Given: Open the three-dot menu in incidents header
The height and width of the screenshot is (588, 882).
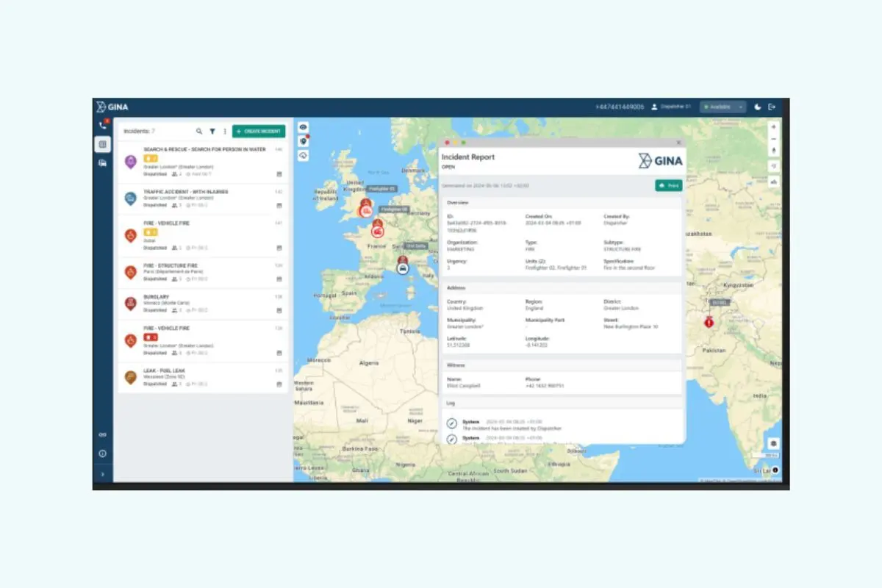Looking at the screenshot, I should pos(225,132).
